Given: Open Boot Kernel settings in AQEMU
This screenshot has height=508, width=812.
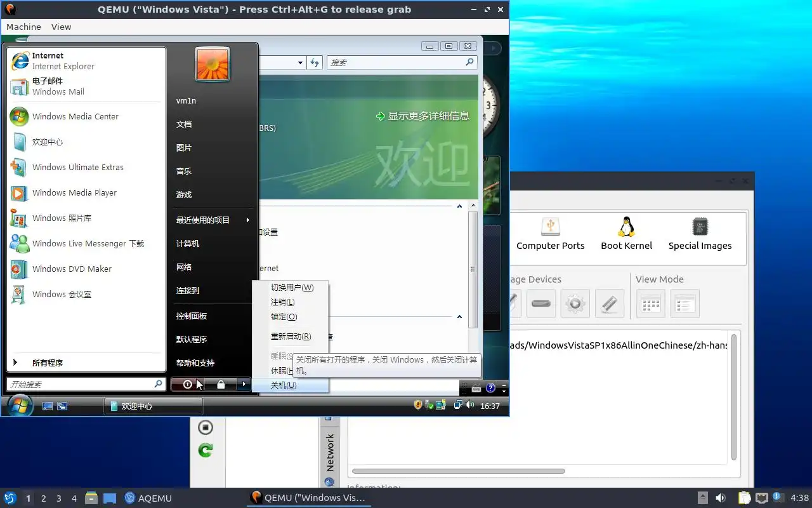Looking at the screenshot, I should tap(627, 234).
